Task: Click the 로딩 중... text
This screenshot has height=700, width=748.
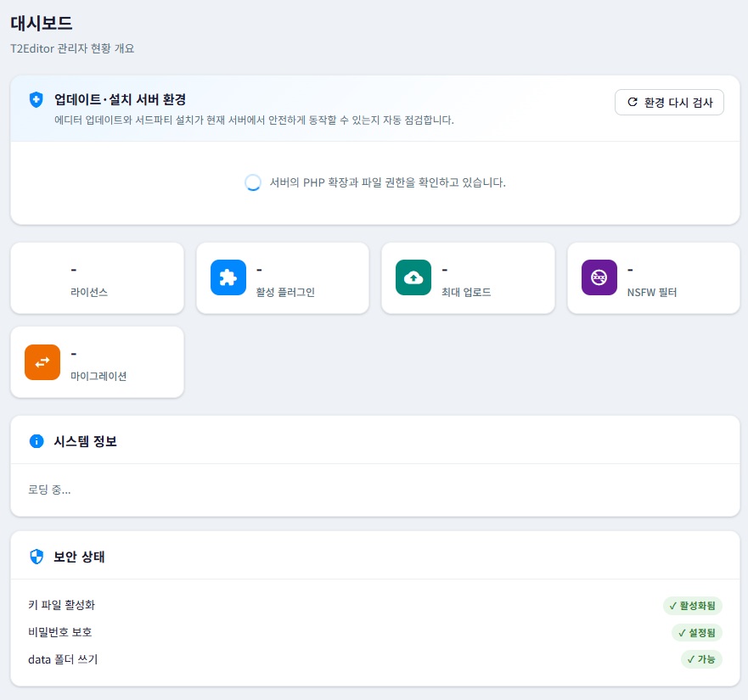Action: click(49, 490)
